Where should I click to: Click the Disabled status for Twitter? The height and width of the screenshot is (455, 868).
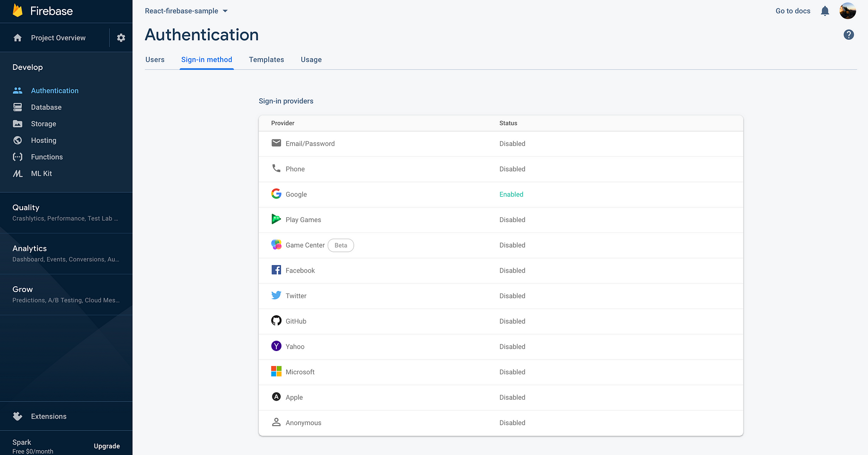click(512, 296)
